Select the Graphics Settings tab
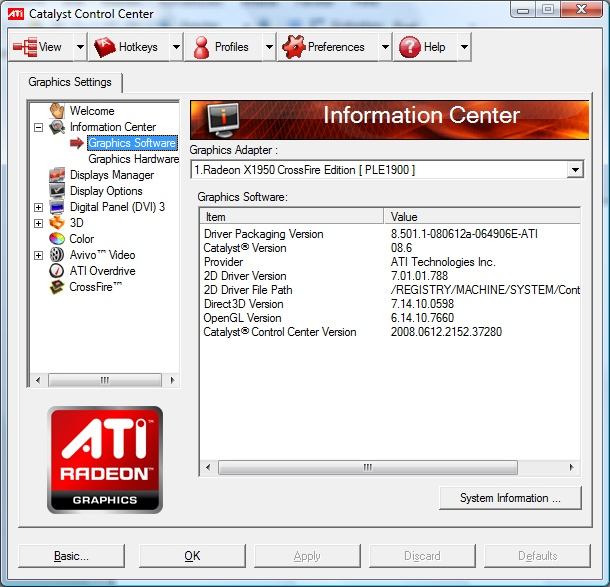The height and width of the screenshot is (587, 610). [x=70, y=82]
